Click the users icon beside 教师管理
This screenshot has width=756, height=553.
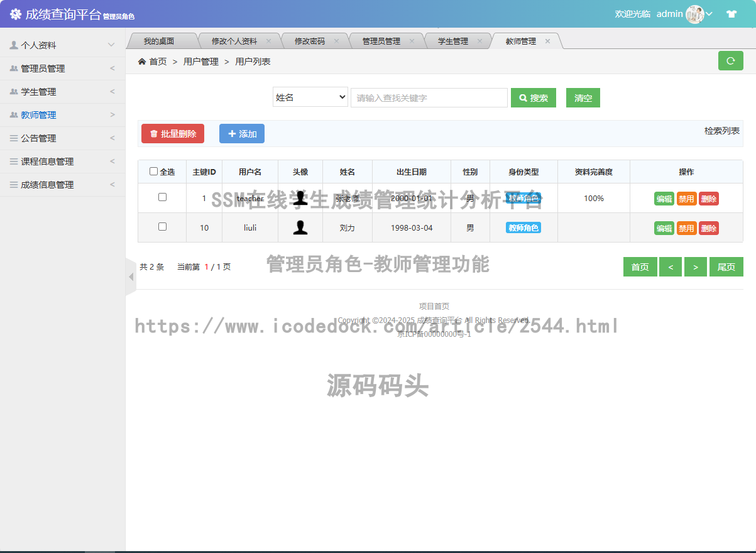(x=14, y=115)
